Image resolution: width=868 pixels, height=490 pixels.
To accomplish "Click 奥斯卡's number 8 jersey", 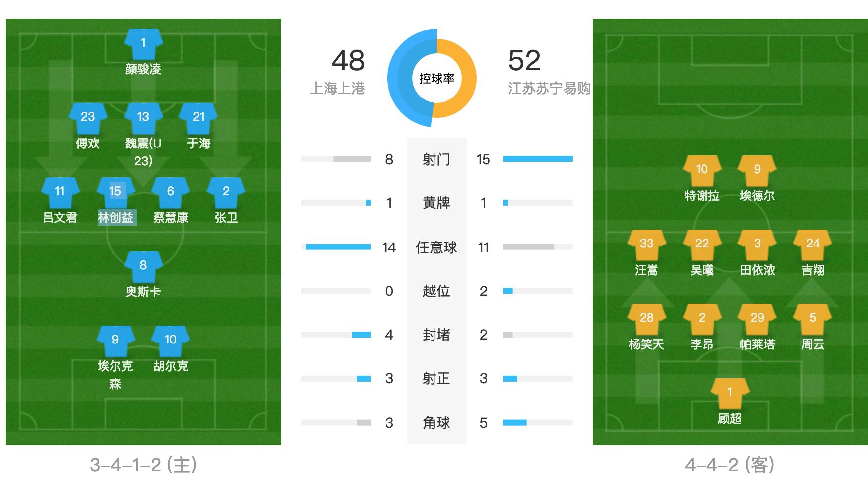I will coord(143,266).
